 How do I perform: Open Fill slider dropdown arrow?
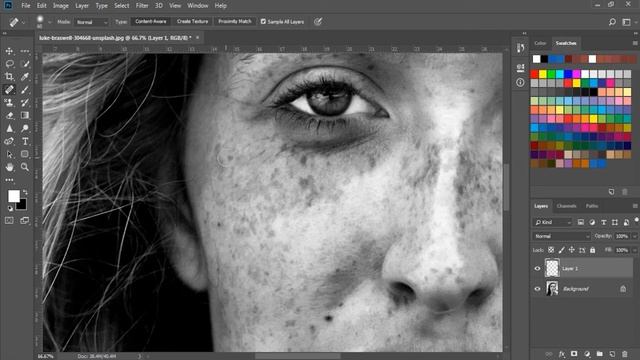coord(635,250)
